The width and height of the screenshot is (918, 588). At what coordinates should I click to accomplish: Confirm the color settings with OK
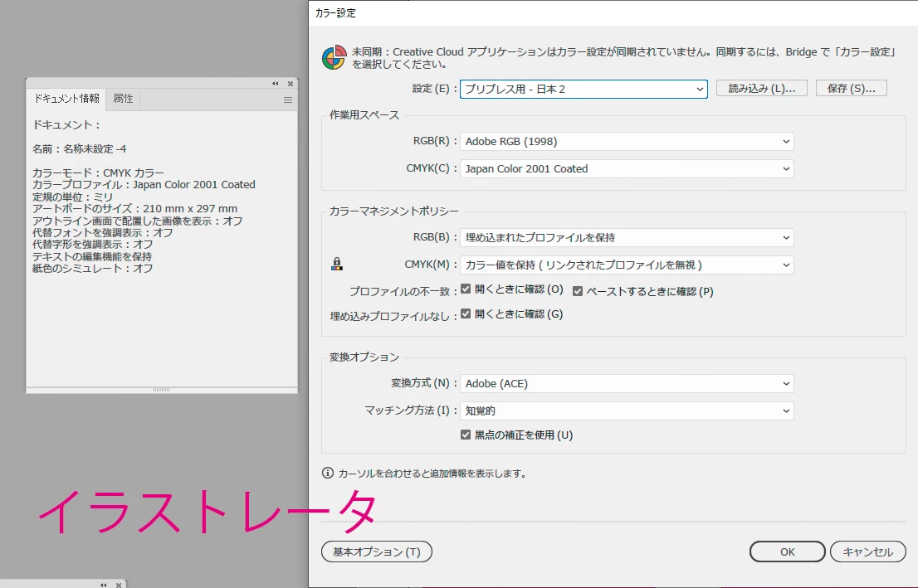point(788,552)
